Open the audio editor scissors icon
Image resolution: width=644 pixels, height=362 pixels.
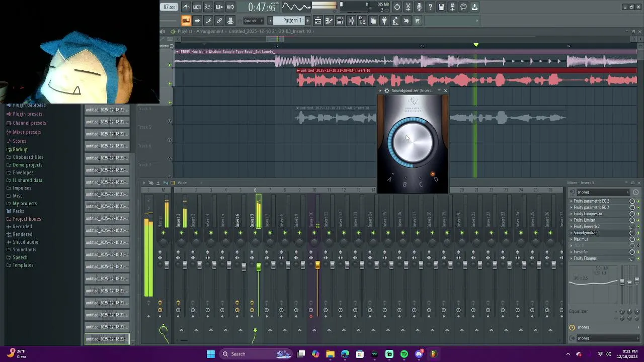click(409, 7)
